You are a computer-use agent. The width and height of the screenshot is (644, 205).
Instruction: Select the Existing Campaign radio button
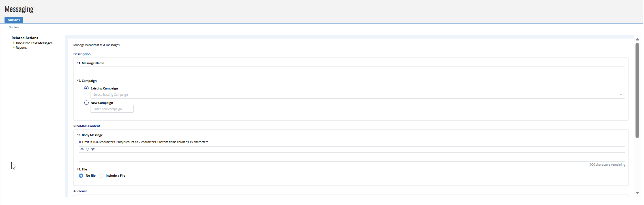point(87,88)
